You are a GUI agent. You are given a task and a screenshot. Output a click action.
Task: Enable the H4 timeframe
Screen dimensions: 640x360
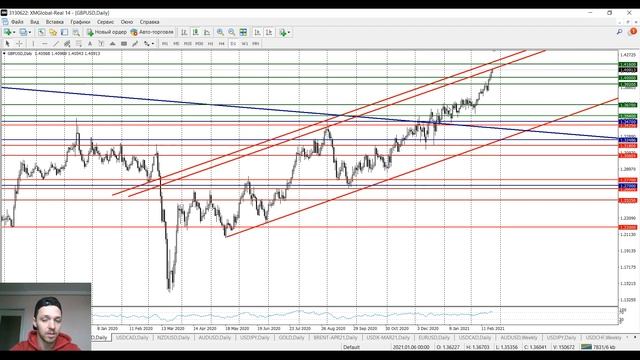coord(222,44)
